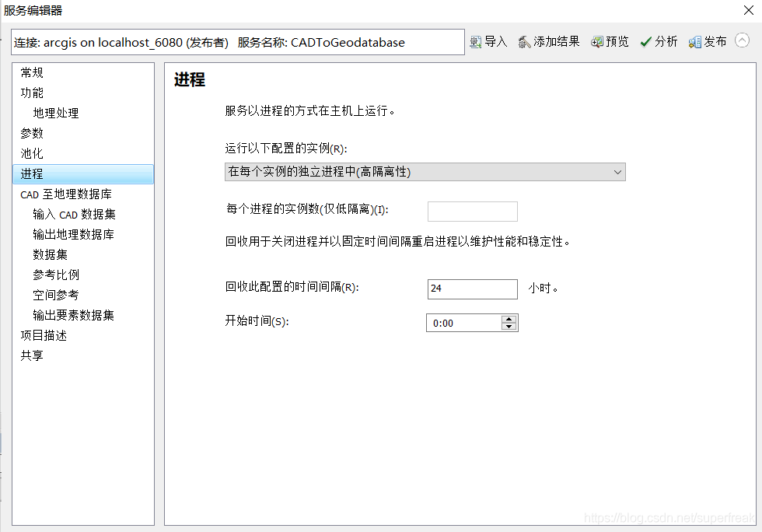This screenshot has height=532, width=762.
Task: Click the 发布 (Publish) icon
Action: click(x=695, y=42)
